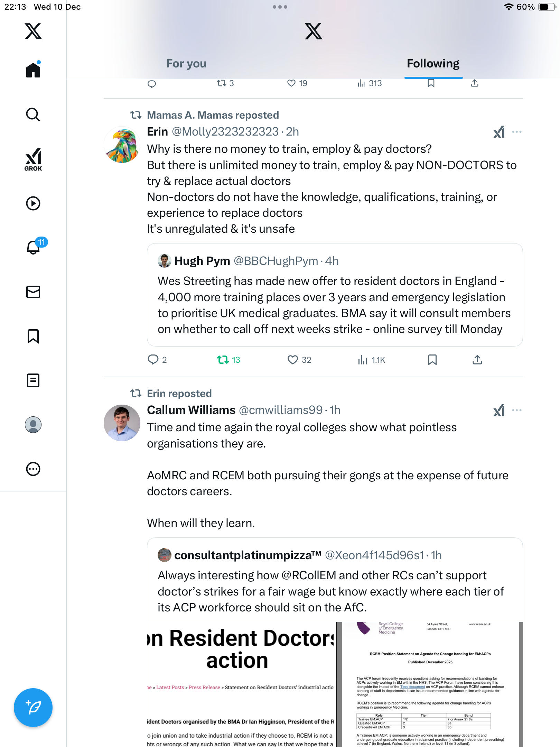Open Search in the sidebar
The width and height of the screenshot is (560, 747).
pos(33,115)
